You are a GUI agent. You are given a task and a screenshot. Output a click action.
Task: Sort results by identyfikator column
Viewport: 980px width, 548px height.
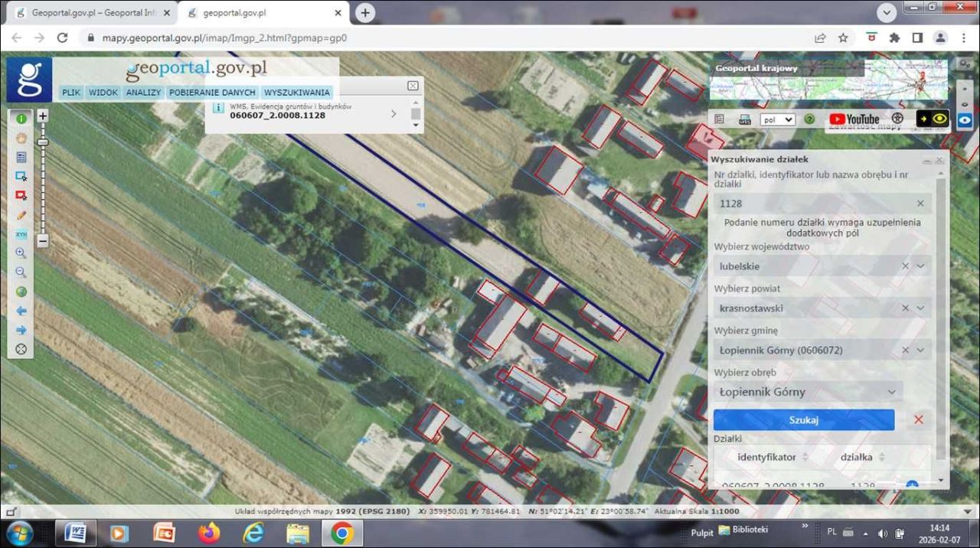[766, 457]
